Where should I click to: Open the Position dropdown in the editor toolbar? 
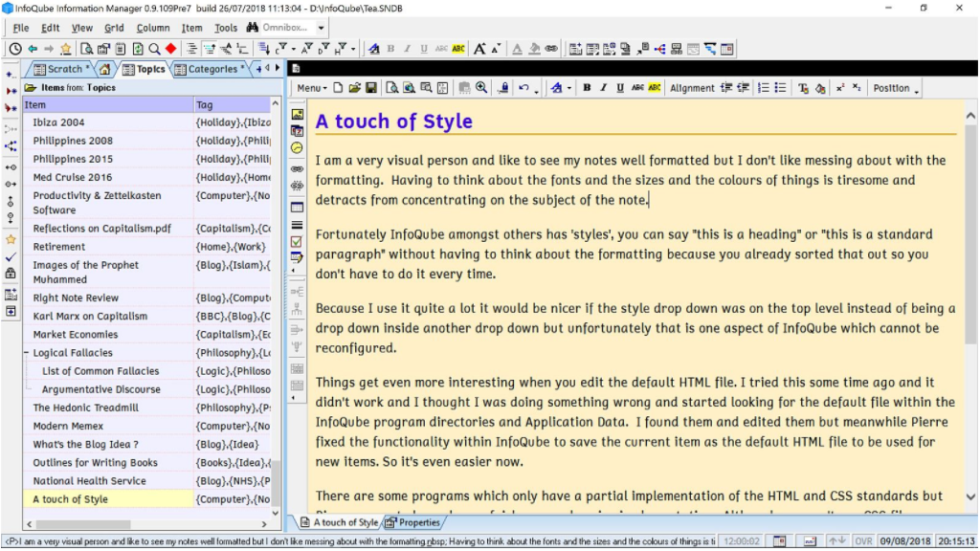point(896,88)
